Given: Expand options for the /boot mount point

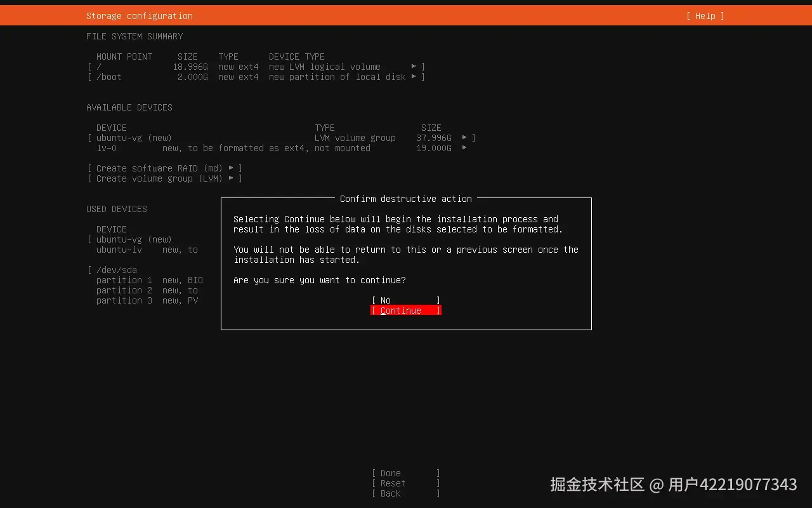Looking at the screenshot, I should [x=414, y=76].
